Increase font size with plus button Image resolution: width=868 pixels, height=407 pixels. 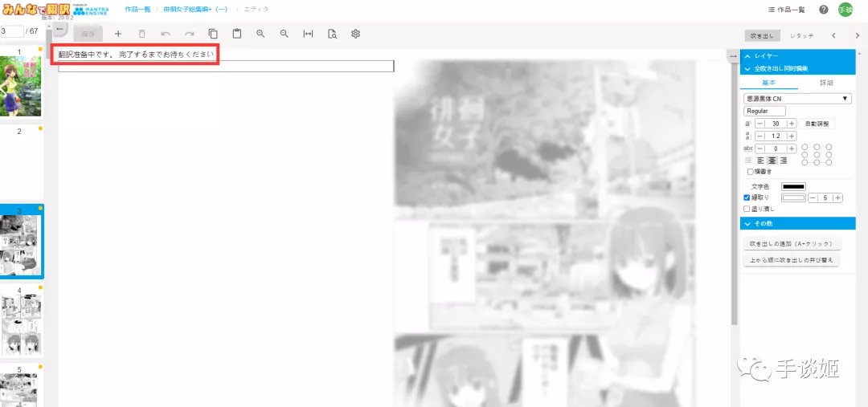[792, 124]
